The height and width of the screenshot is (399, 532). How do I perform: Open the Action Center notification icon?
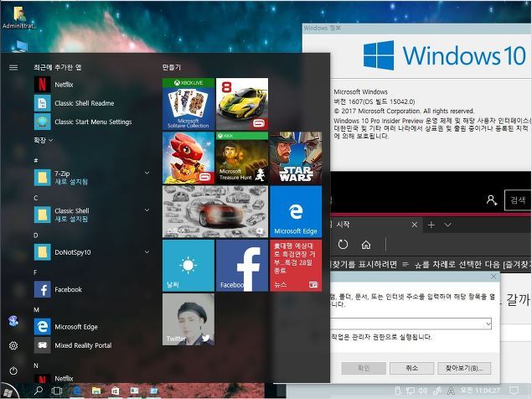(x=514, y=391)
